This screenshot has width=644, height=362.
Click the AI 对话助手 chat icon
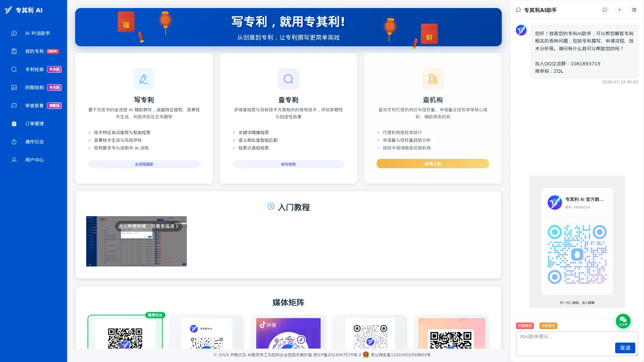[14, 33]
